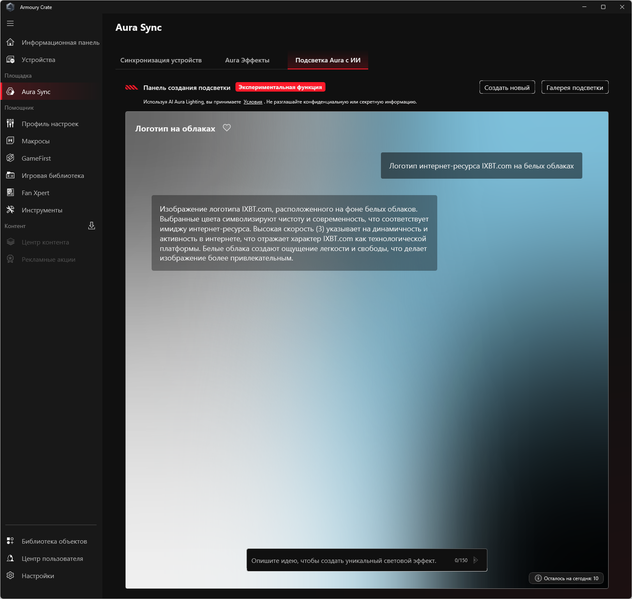Open Игровая библиотека icon
Image resolution: width=632 pixels, height=599 pixels.
coord(10,175)
